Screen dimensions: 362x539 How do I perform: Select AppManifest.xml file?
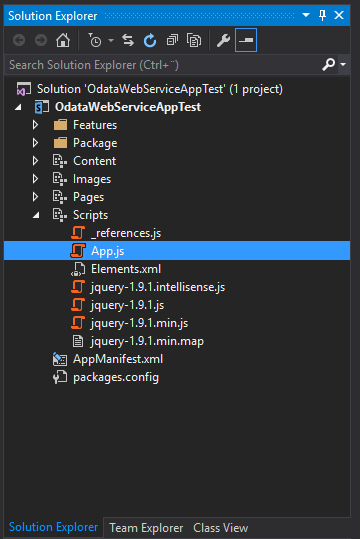[x=118, y=359]
